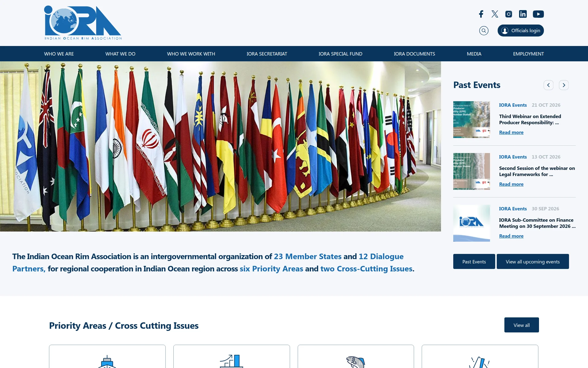Open Second Session webinar event thumbnail
The image size is (588, 368).
472,171
